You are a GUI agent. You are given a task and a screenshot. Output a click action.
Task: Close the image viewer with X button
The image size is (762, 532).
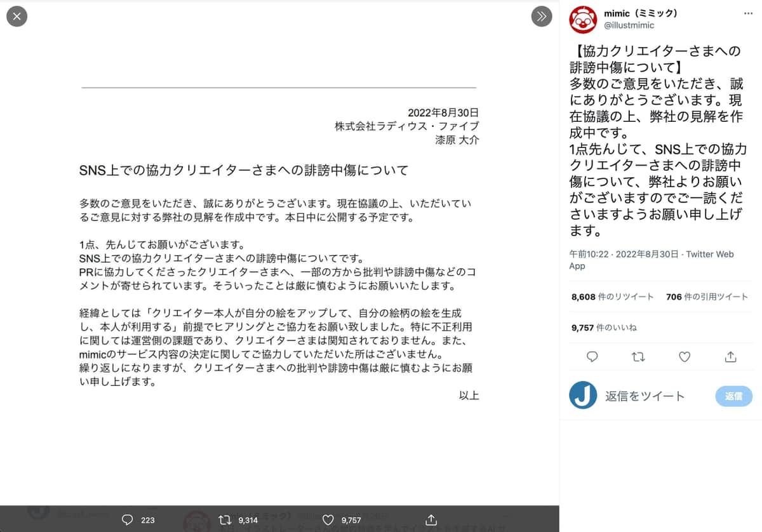[x=17, y=16]
